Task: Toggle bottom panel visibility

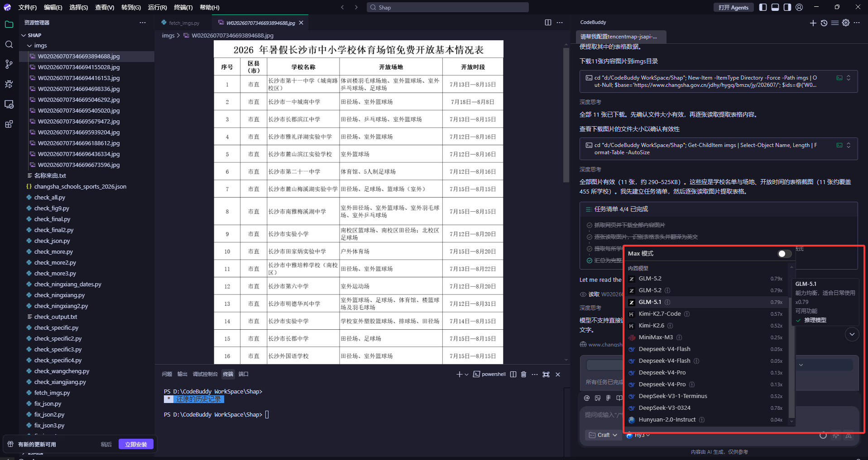Action: (x=775, y=7)
